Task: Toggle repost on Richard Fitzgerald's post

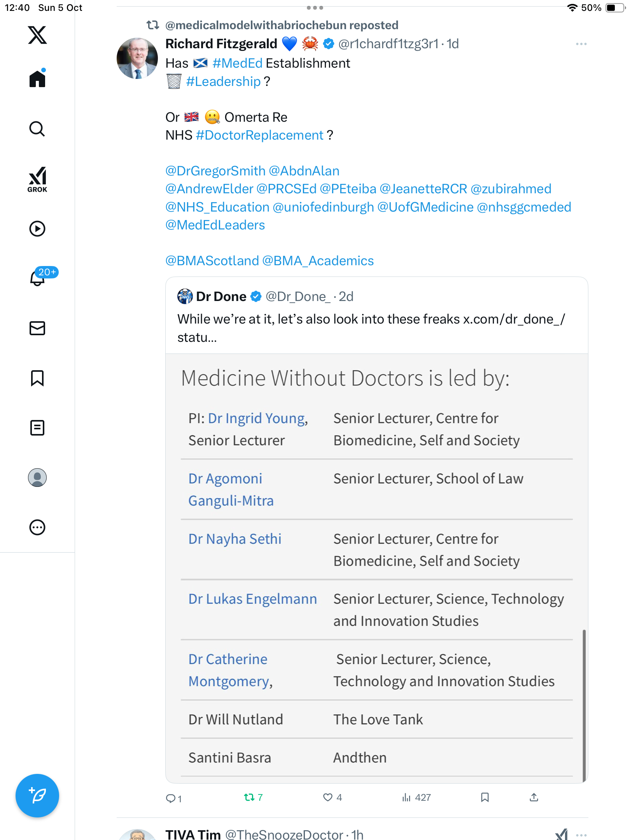Action: 249,798
